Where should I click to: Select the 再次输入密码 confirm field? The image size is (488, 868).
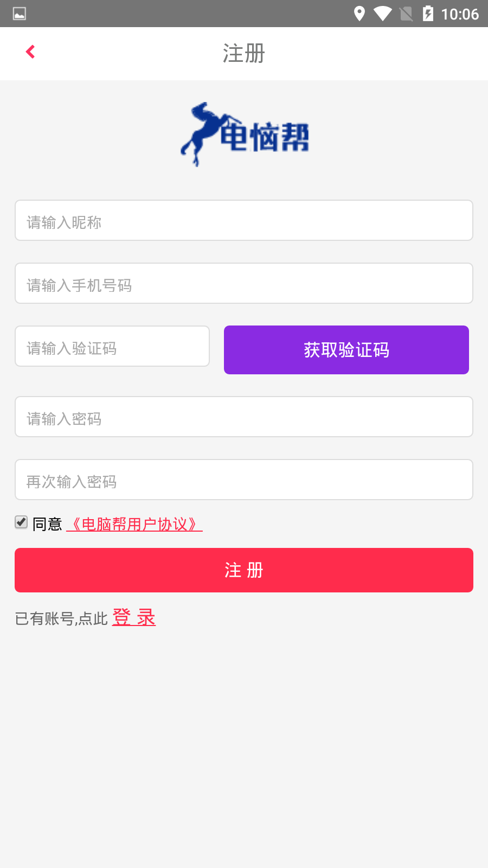(244, 480)
